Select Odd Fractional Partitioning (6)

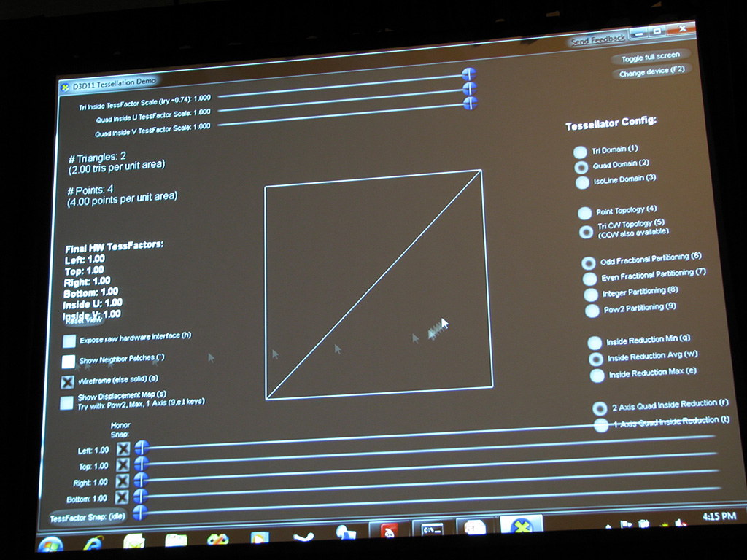(x=589, y=262)
